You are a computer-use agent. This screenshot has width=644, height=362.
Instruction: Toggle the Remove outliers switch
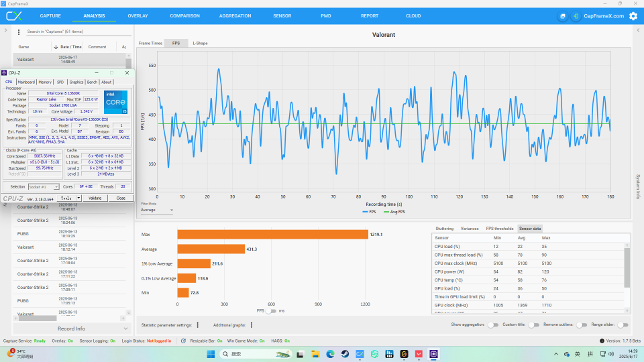pyautogui.click(x=582, y=324)
